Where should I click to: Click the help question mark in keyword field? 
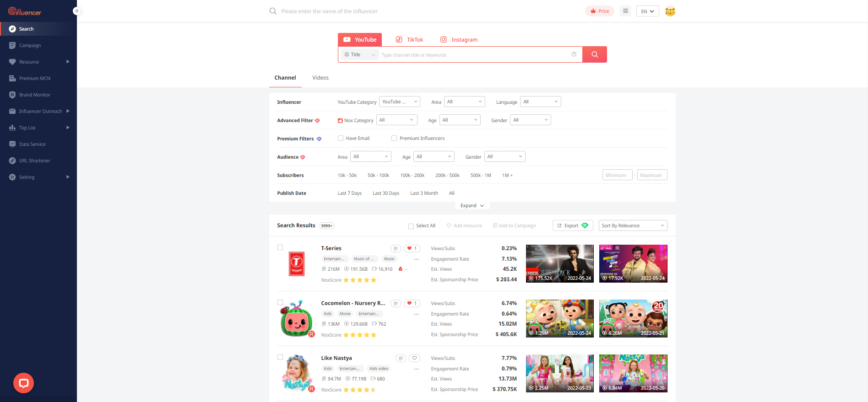[574, 54]
